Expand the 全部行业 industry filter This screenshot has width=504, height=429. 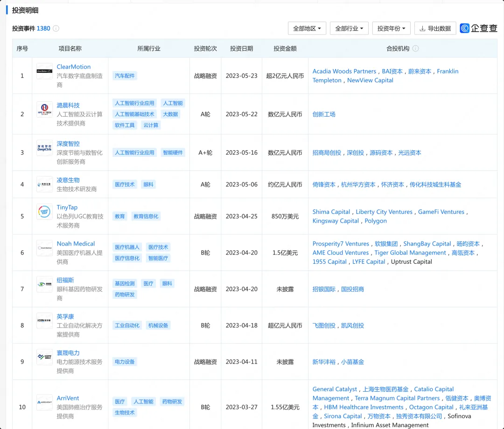(x=349, y=28)
